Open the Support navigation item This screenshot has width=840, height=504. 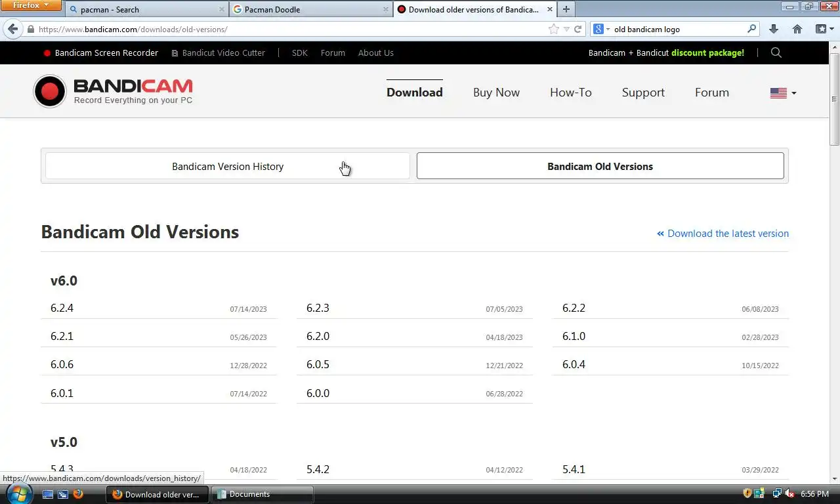pyautogui.click(x=643, y=93)
